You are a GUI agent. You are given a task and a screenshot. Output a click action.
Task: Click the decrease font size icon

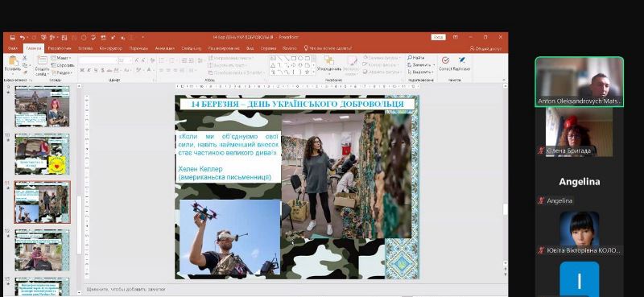coord(144,60)
